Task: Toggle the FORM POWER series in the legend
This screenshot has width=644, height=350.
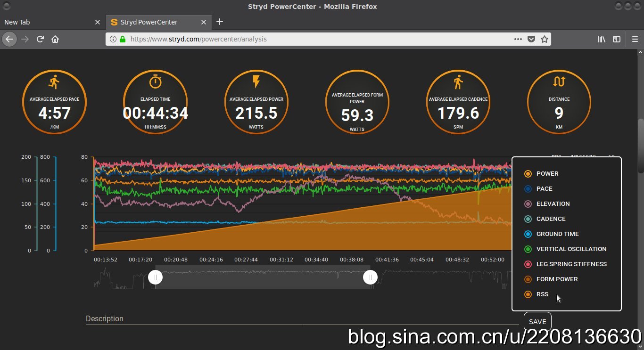Action: pos(551,279)
